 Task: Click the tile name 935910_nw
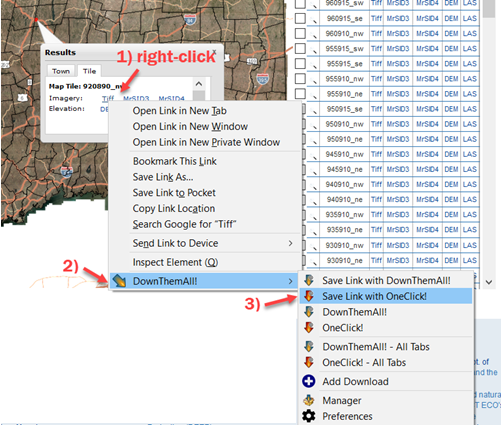pyautogui.click(x=345, y=214)
